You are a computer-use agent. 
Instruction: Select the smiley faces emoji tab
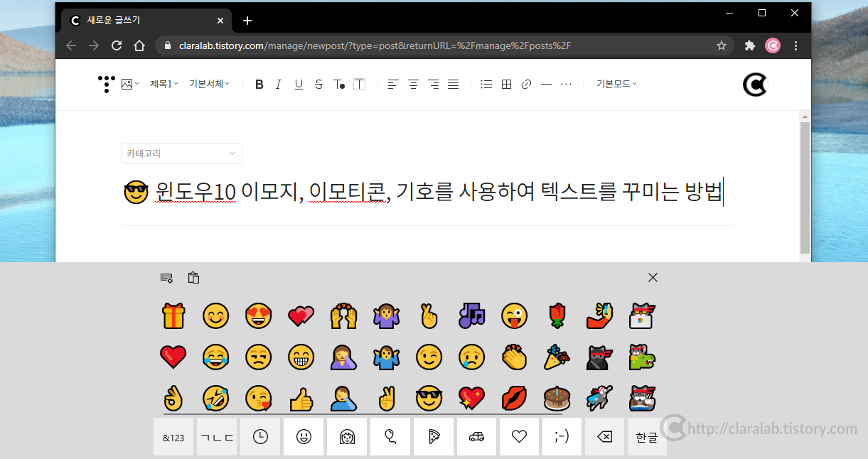[304, 437]
